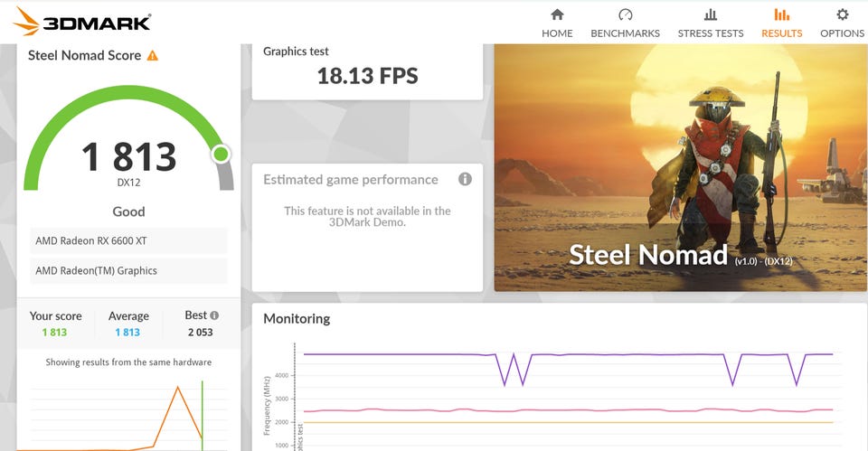This screenshot has width=868, height=451.
Task: Click the Best score 2 053
Action: click(200, 332)
